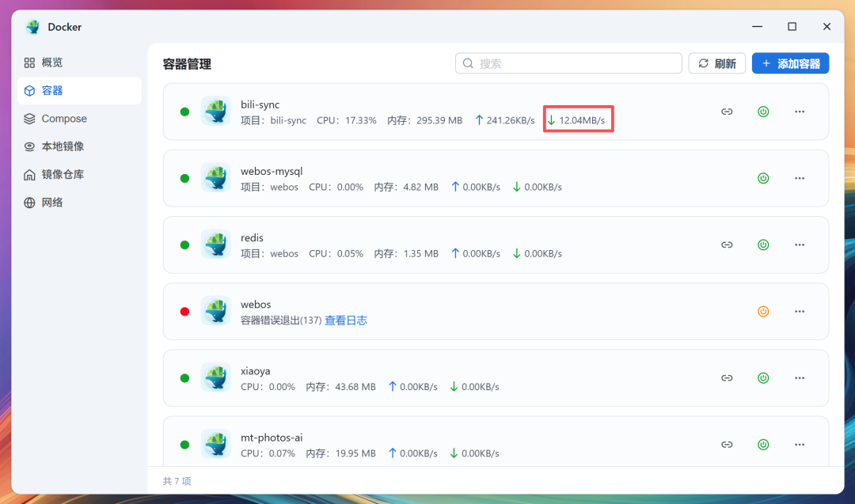Open more options for webos-mysql

[800, 178]
